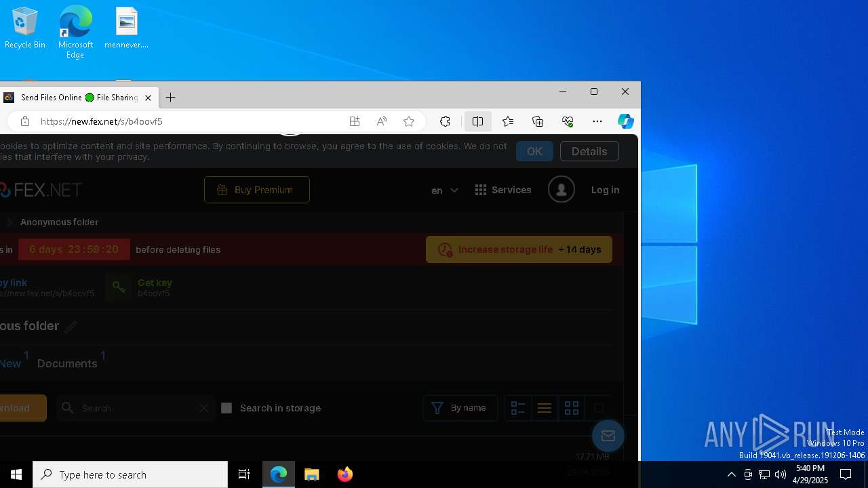Screen dimensions: 868x488
Task: Open the app available install icon
Action: [355, 121]
